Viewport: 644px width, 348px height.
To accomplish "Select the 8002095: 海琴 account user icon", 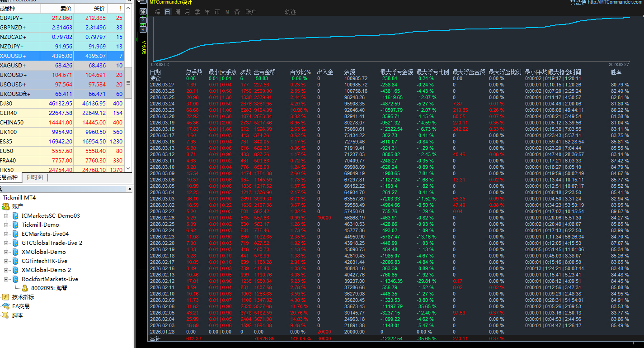I will tap(25, 287).
